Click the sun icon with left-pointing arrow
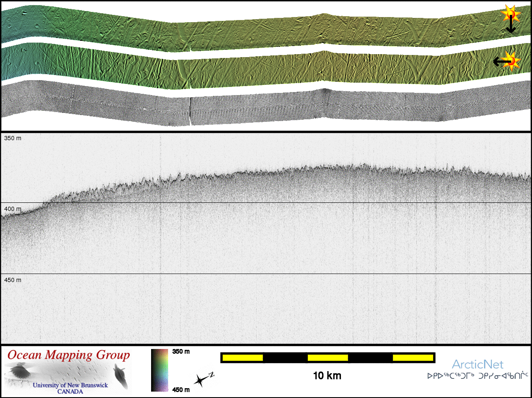Image resolution: width=532 pixels, height=398 pixels. (x=506, y=61)
